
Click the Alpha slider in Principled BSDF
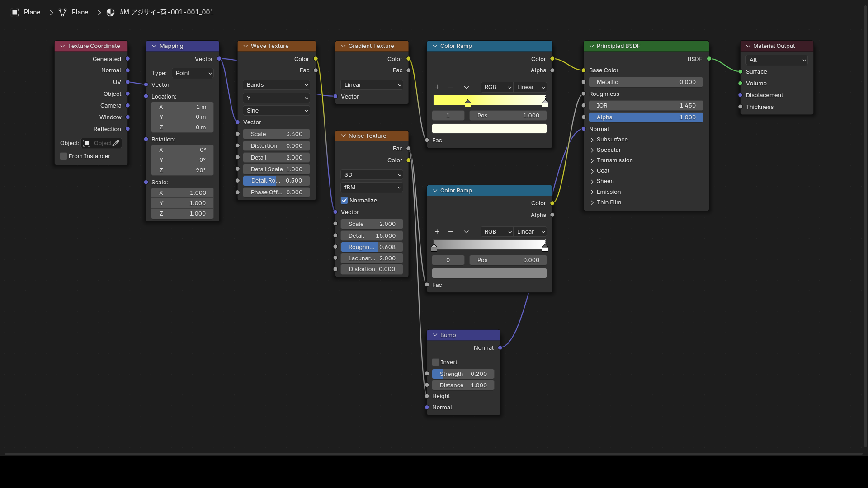646,117
